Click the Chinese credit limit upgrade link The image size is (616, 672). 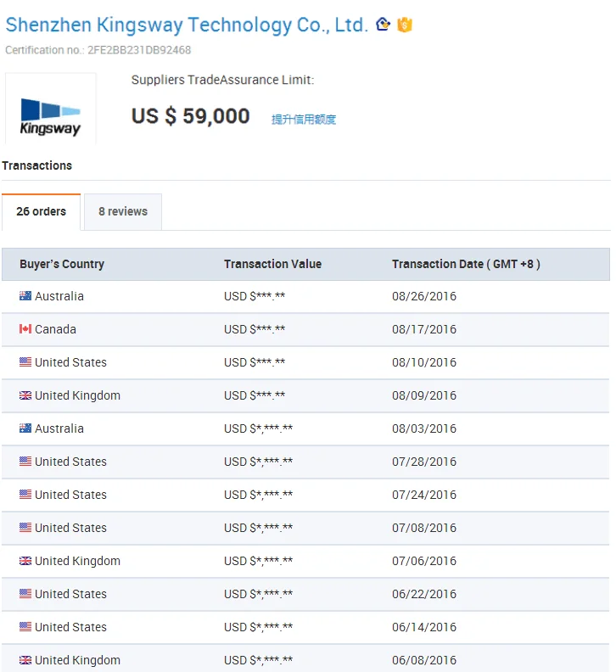tap(304, 120)
